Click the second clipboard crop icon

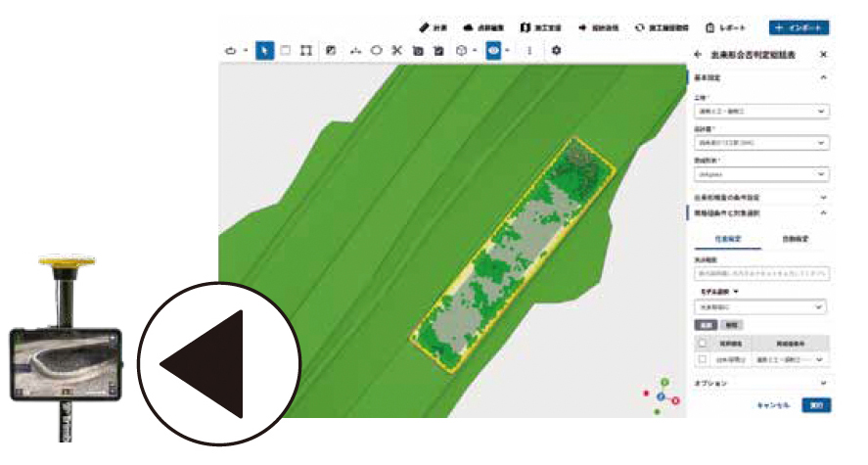(438, 51)
